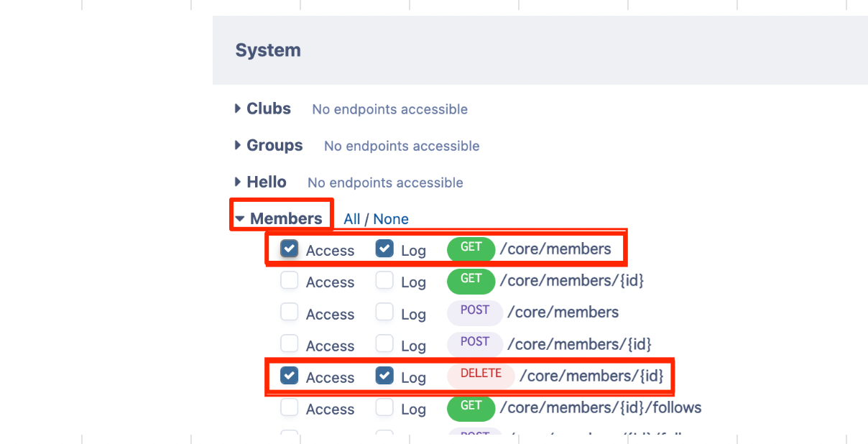Viewport: 868px width, 444px height.
Task: Expand the Clubs section triangle
Action: click(238, 108)
